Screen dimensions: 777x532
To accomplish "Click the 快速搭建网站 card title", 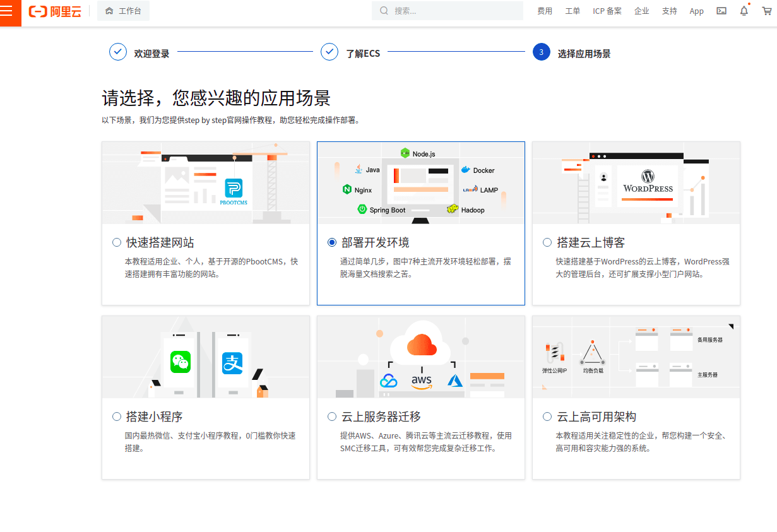I will (x=160, y=242).
